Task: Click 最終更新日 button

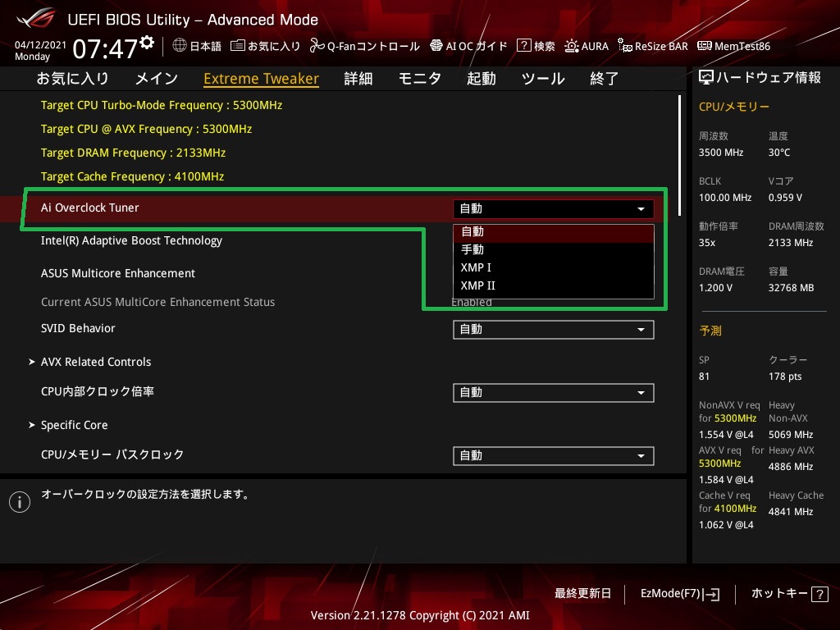Action: tap(583, 594)
